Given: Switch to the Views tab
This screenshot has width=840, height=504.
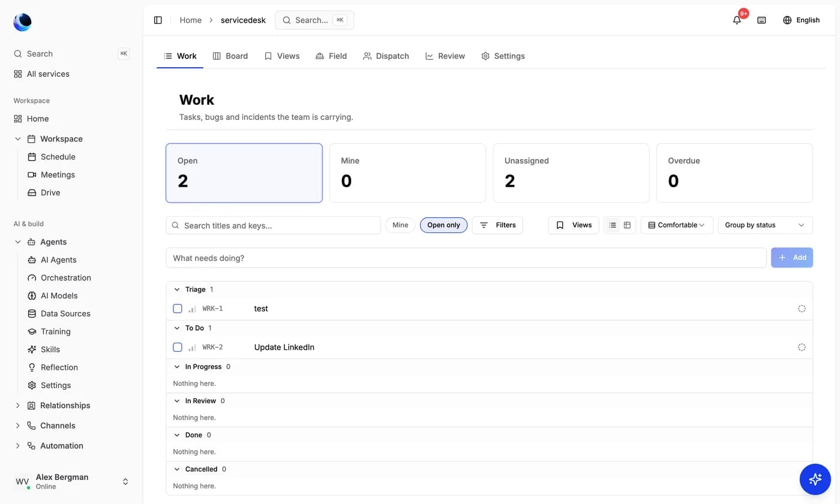Looking at the screenshot, I should tap(282, 56).
